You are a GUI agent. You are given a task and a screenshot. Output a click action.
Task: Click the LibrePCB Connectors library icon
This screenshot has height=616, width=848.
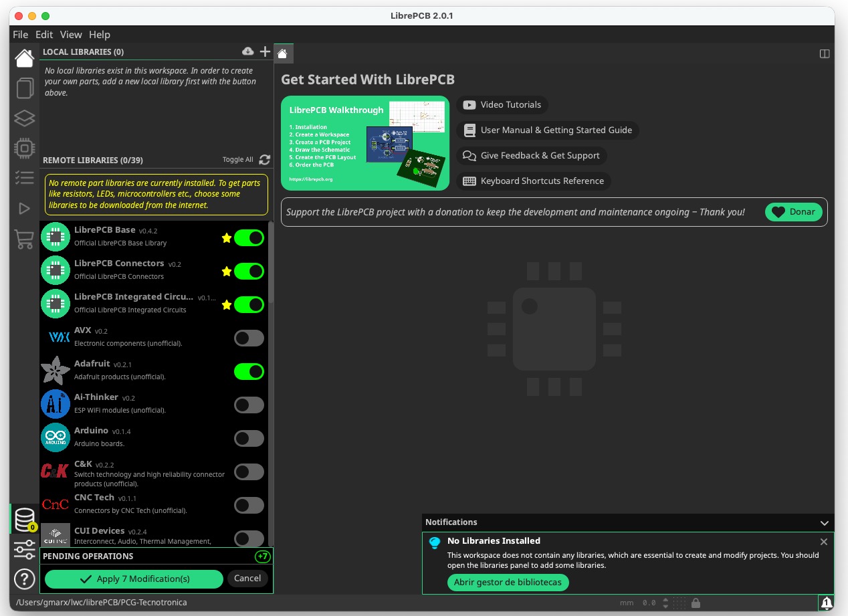(56, 271)
